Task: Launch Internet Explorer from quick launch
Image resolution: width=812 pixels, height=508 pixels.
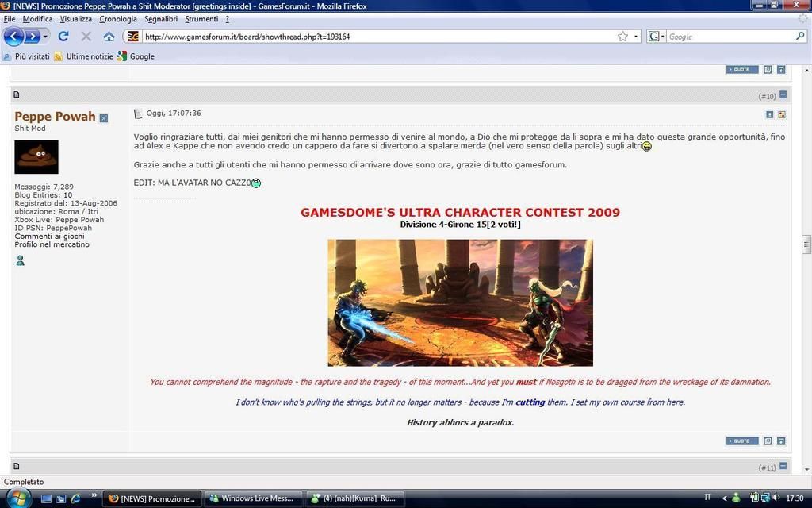Action: point(75,498)
